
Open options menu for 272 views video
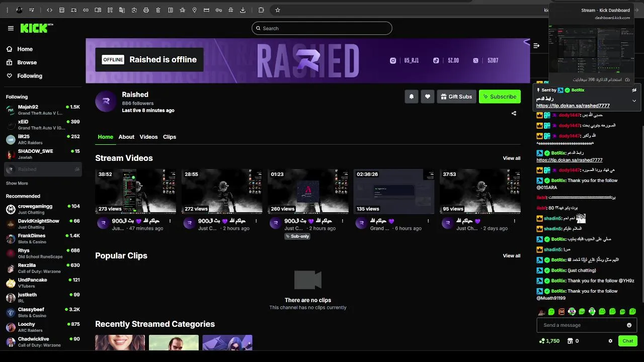coord(256,221)
